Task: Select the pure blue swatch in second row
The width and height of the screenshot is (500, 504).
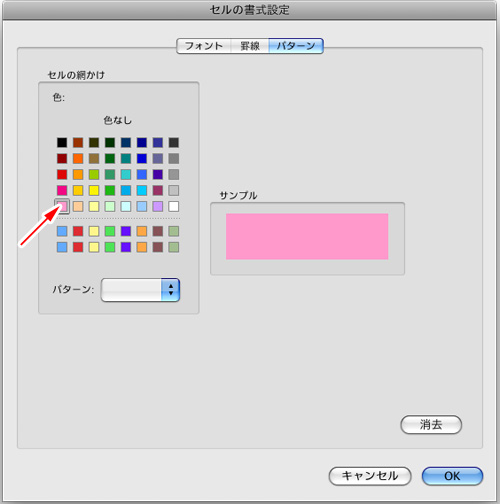Action: coord(142,158)
